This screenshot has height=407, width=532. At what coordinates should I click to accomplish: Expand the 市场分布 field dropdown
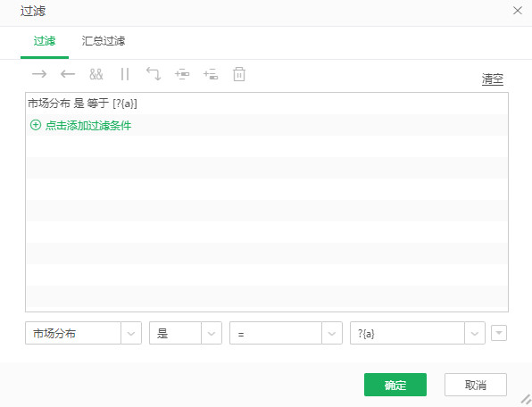(x=131, y=333)
